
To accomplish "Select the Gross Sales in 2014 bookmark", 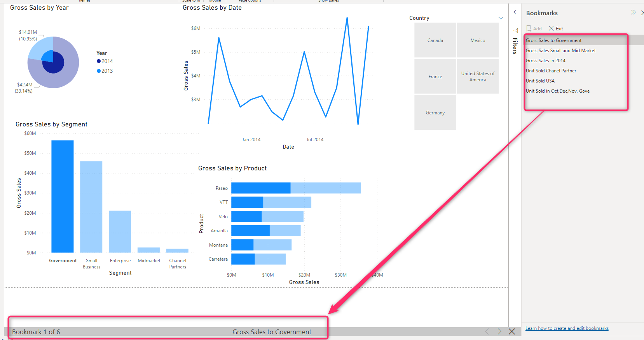I will pyautogui.click(x=546, y=61).
